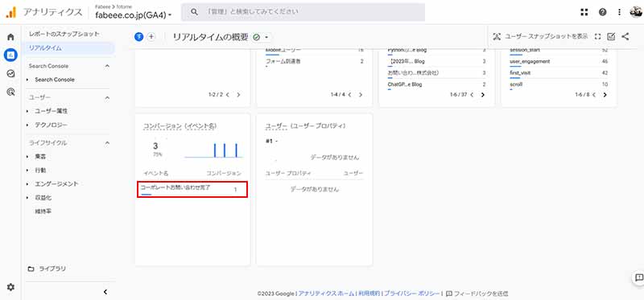Viewport: 644px width, 300px height.
Task: Open the account avatar
Action: point(636,12)
